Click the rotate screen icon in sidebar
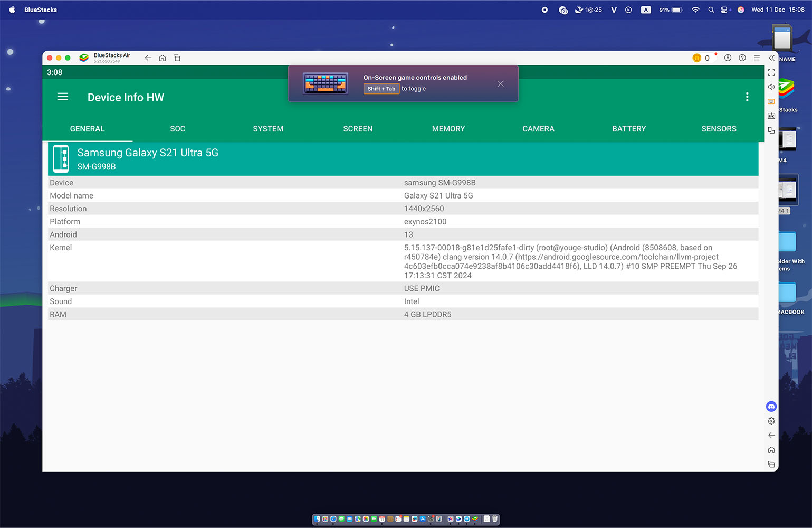Viewport: 812px width, 528px height. [771, 130]
